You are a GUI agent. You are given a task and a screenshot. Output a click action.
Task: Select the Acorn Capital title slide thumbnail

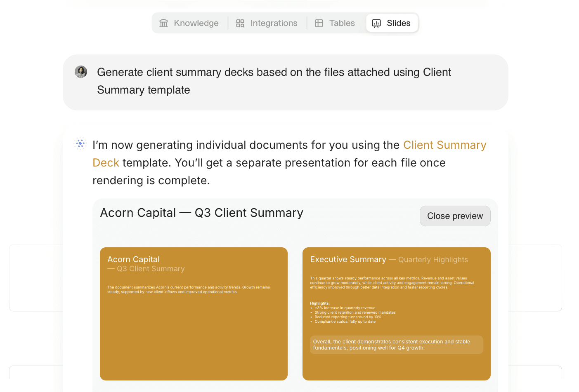(194, 313)
